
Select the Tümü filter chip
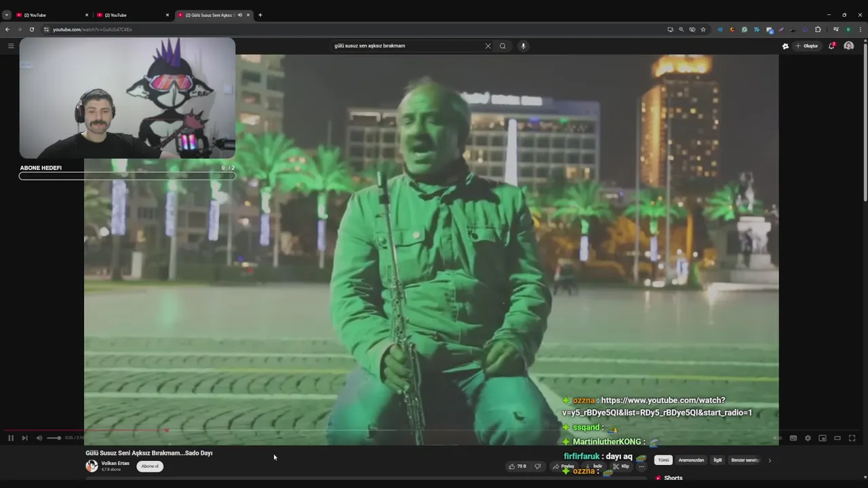point(663,460)
